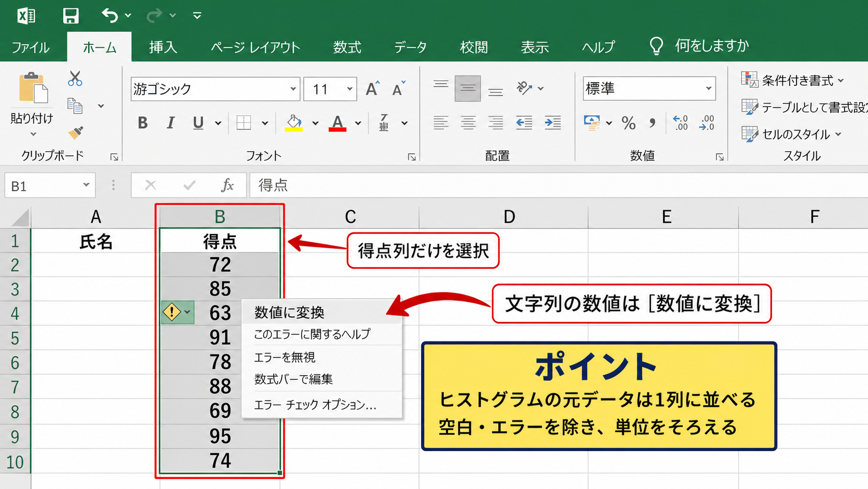
Task: Open セルのスタイル menu
Action: pyautogui.click(x=791, y=134)
